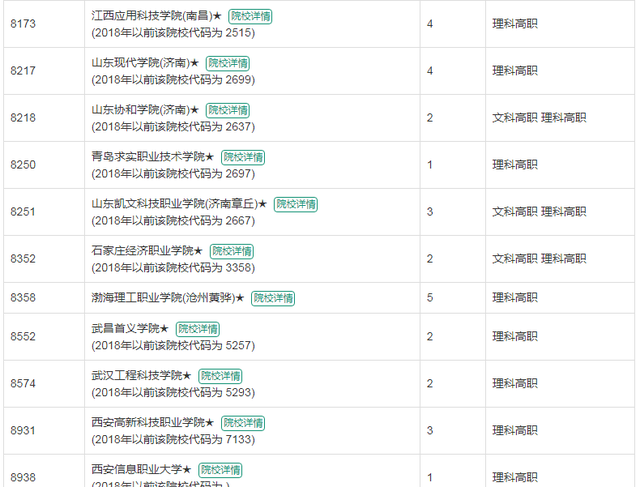Click 理科高职 in row 8358
Image resolution: width=640 pixels, height=487 pixels.
[x=515, y=298]
